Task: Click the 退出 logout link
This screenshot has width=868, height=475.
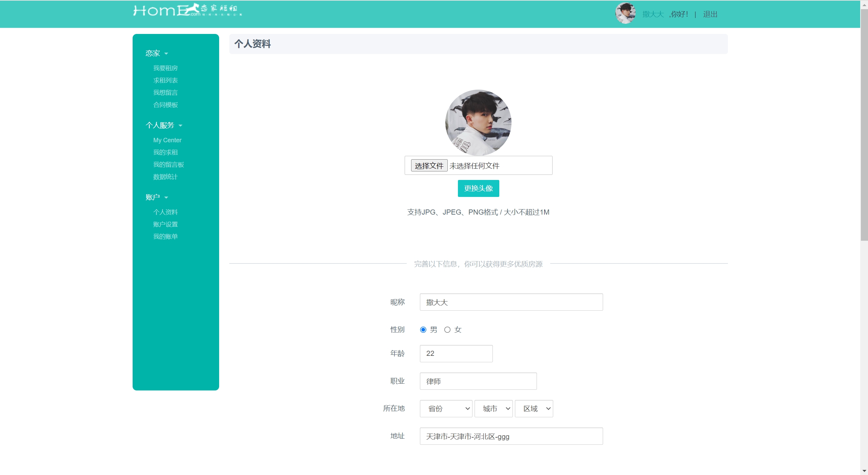Action: [710, 14]
